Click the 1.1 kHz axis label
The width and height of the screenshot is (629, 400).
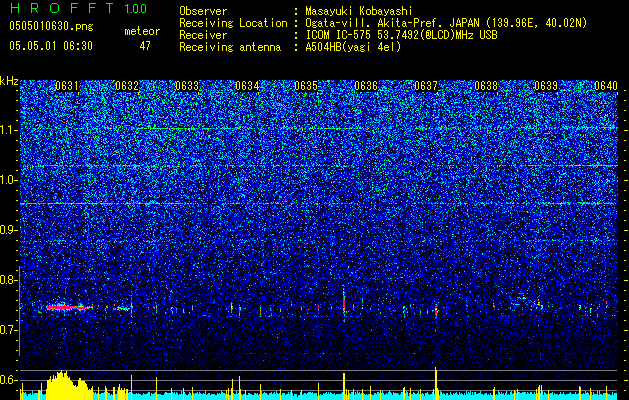tap(9, 130)
